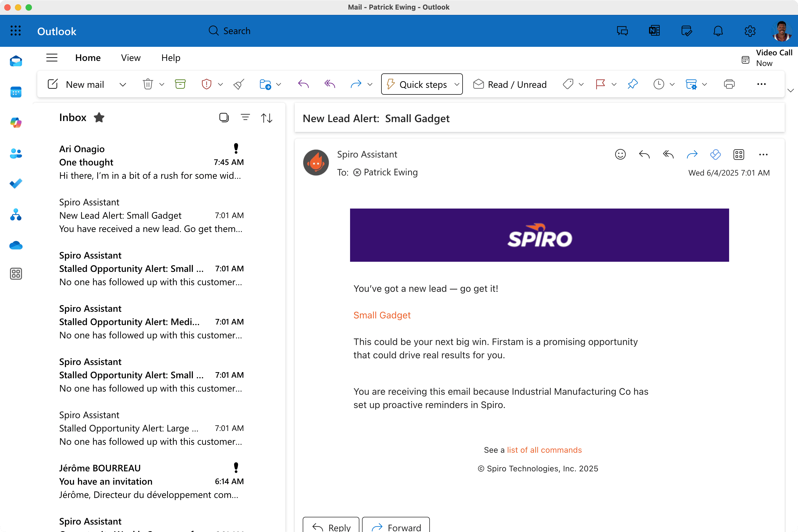Open Copilot from the sidebar
This screenshot has height=532, width=798.
pos(16,122)
